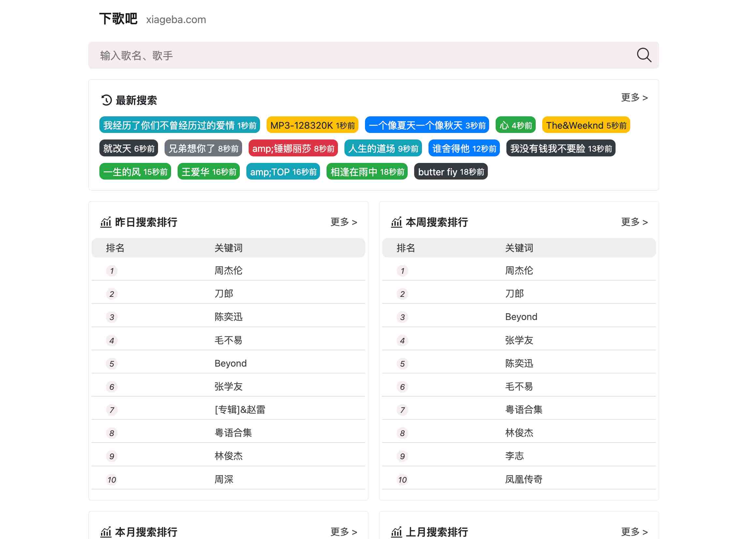
Task: Click 周杰伦 in 本周搜索排行
Action: coord(519,270)
